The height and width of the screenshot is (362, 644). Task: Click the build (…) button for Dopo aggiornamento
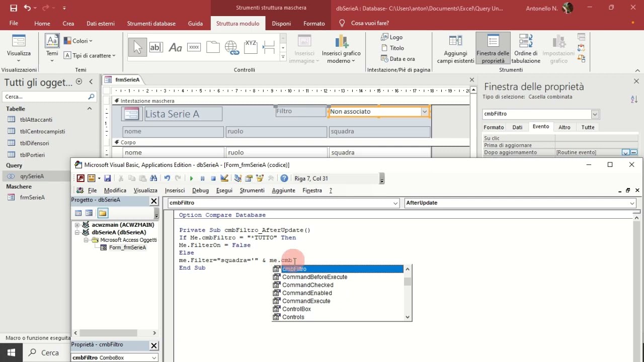coord(633,152)
